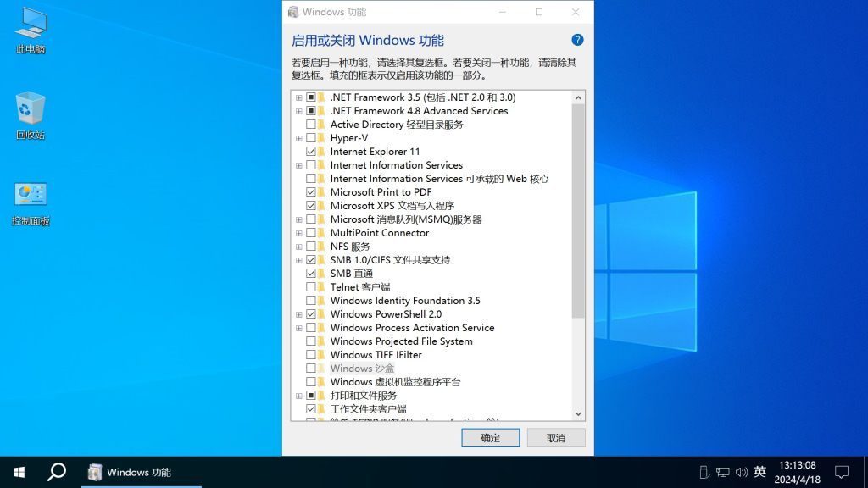The width and height of the screenshot is (868, 488).
Task: Expand the .NET Framework 3.5 node
Action: coord(298,97)
